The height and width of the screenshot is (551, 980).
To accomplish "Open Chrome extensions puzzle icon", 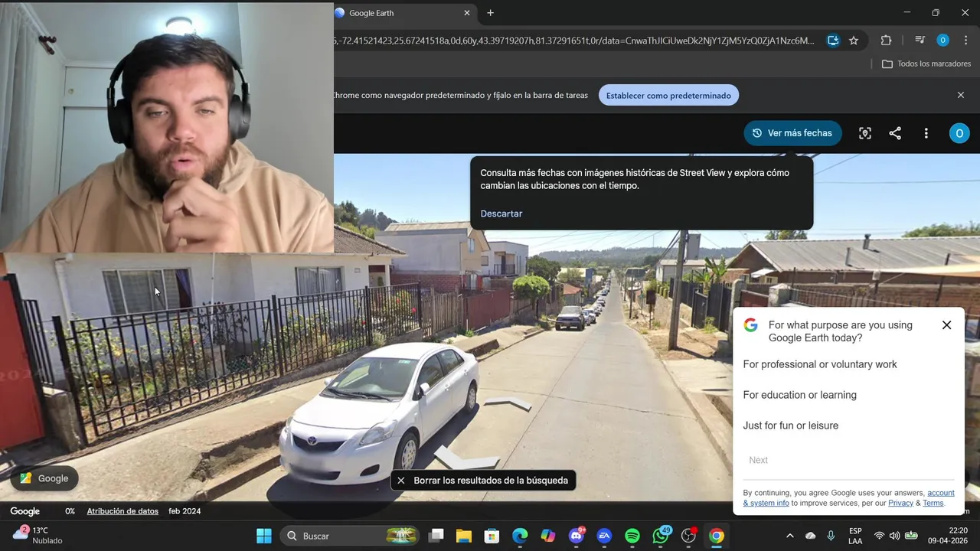I will point(886,41).
